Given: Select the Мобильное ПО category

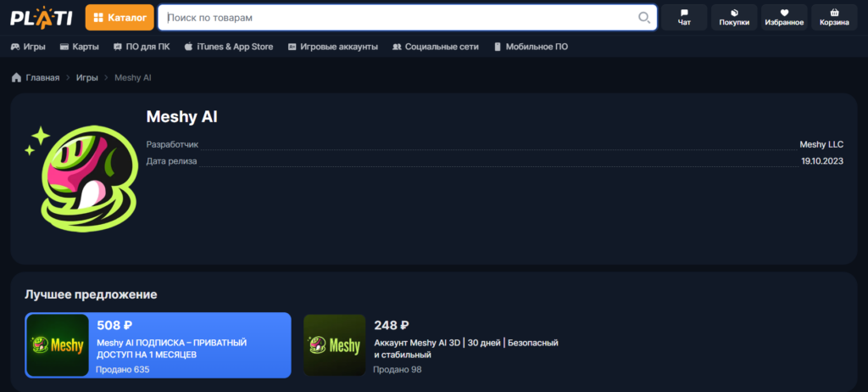Looking at the screenshot, I should pos(531,47).
